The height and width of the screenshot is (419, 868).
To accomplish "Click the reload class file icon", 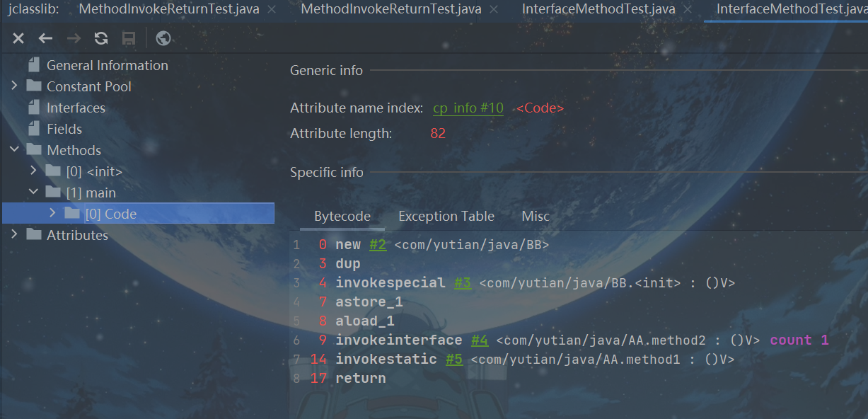I will click(x=101, y=38).
